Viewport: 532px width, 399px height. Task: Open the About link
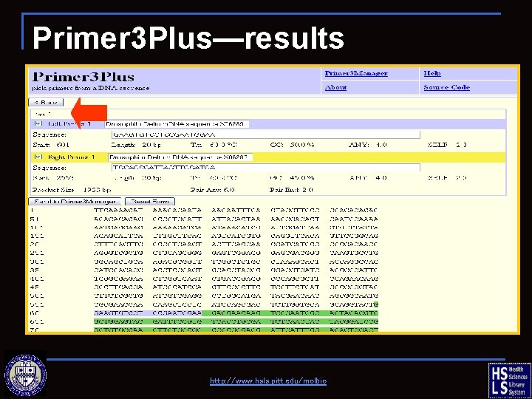point(335,87)
